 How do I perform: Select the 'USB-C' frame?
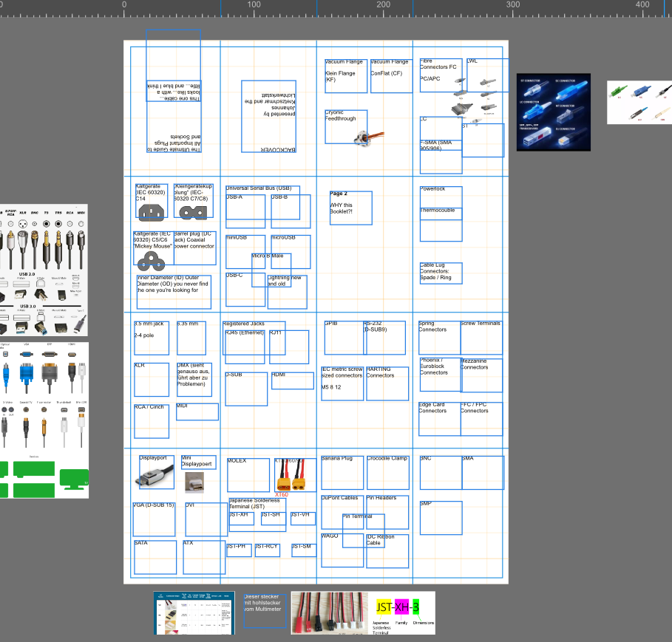click(245, 290)
